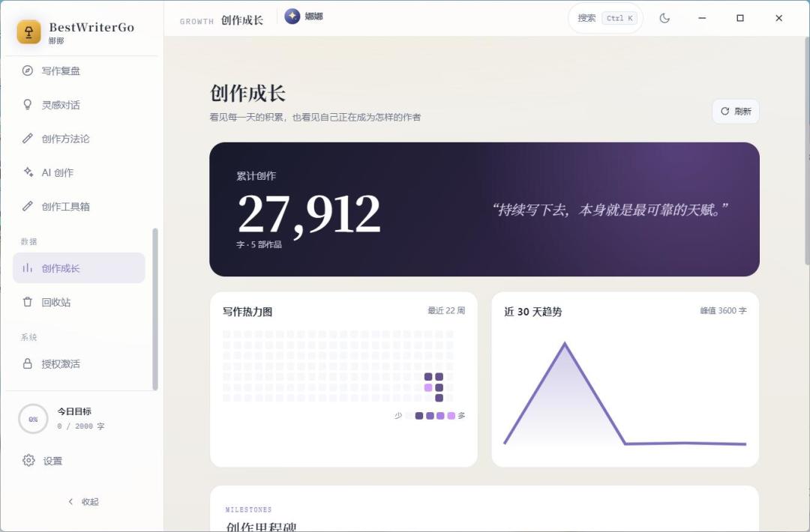Open 设置 from the sidebar
The height and width of the screenshot is (532, 810).
79,461
